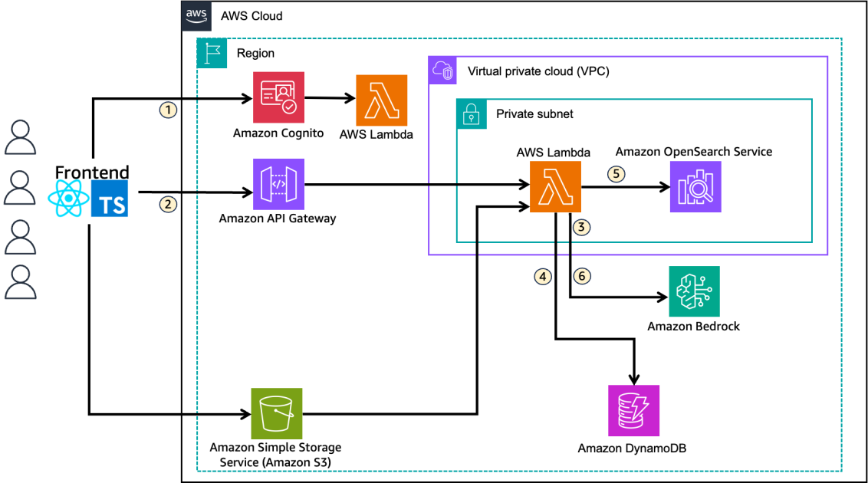Click the Amazon Bedrock icon
Image resolution: width=868 pixels, height=483 pixels.
click(x=694, y=291)
